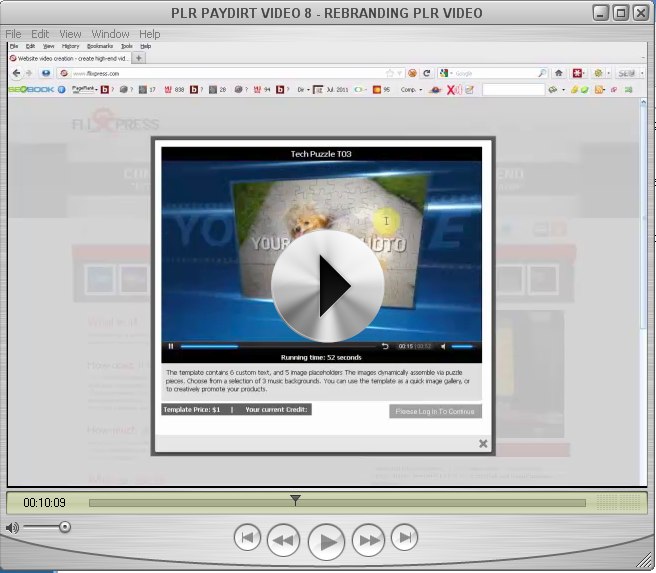
Task: Click the browser back arrow
Action: pos(16,73)
